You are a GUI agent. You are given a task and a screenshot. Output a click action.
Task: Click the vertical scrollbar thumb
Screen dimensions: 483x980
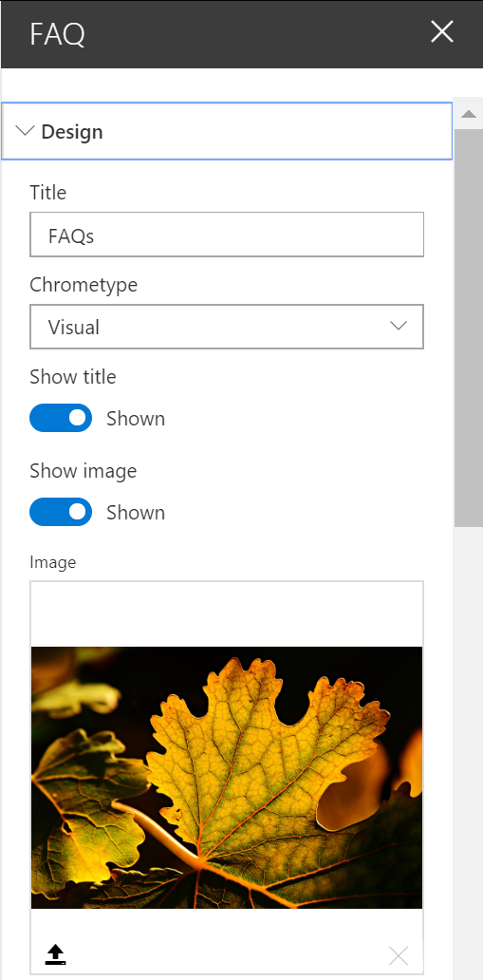coord(469,329)
